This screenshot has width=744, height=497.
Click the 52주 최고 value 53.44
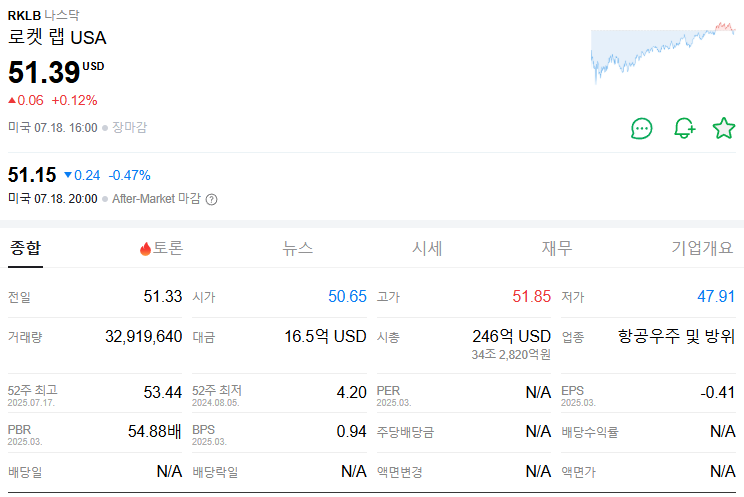tap(163, 393)
